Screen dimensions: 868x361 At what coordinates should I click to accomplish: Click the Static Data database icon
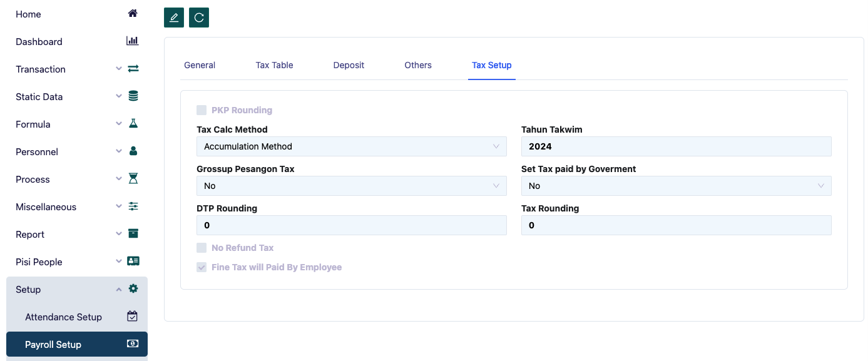click(x=133, y=96)
